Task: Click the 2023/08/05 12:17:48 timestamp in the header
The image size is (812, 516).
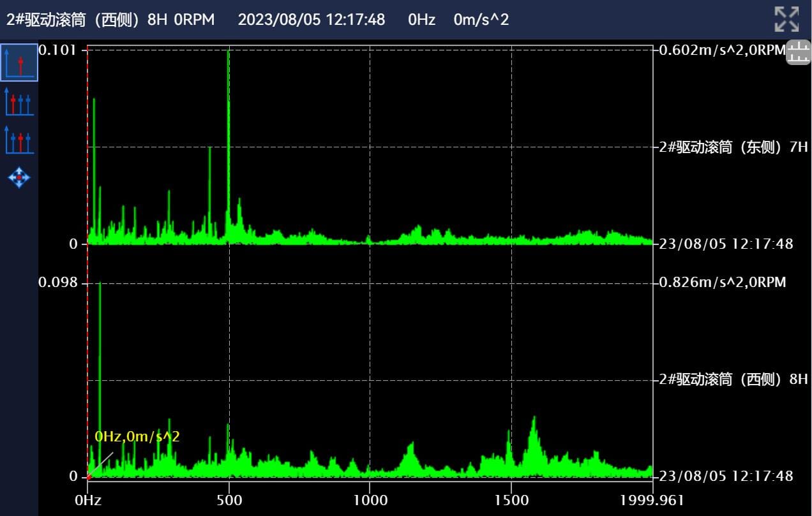Action: point(312,19)
